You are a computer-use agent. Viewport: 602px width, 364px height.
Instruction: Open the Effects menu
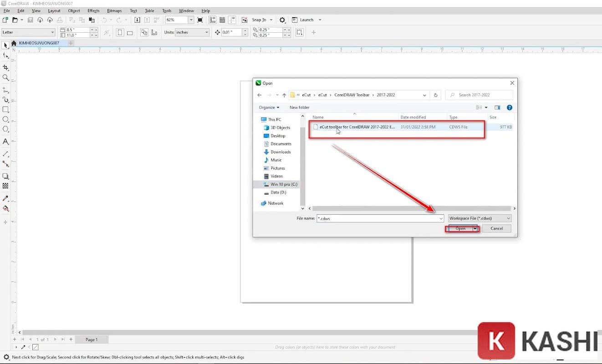93,10
